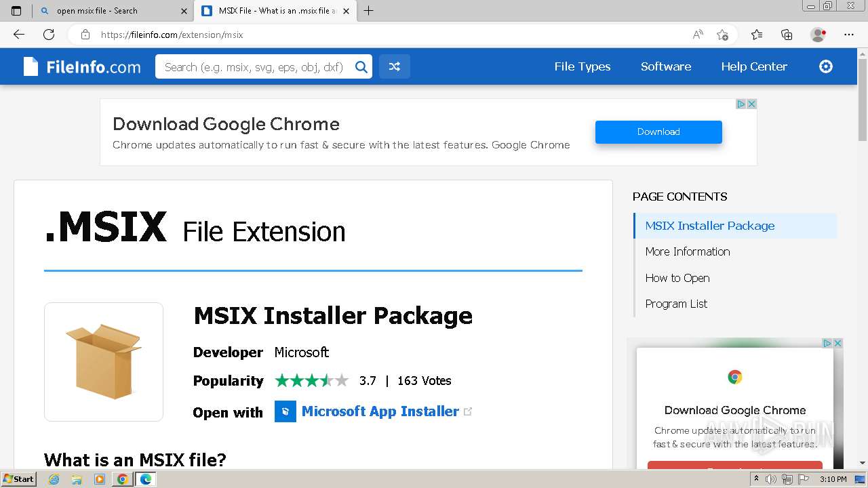Click the random file type shuffle button
Image resolution: width=868 pixels, height=488 pixels.
(x=394, y=66)
